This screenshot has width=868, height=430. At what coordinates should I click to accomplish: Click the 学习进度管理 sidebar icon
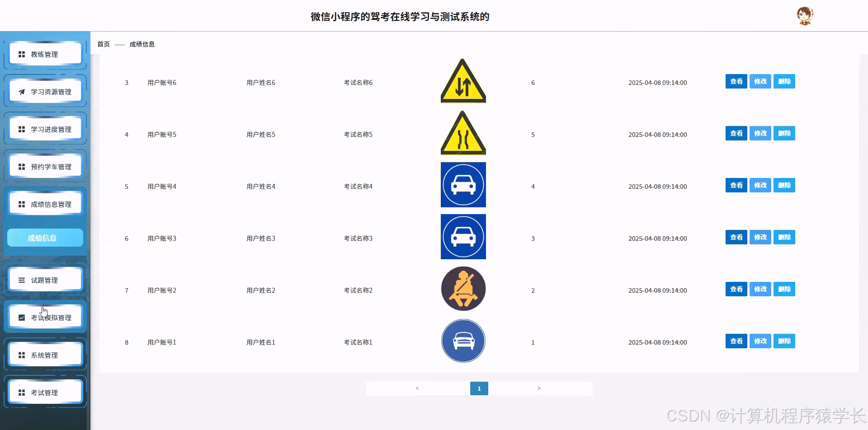(21, 129)
